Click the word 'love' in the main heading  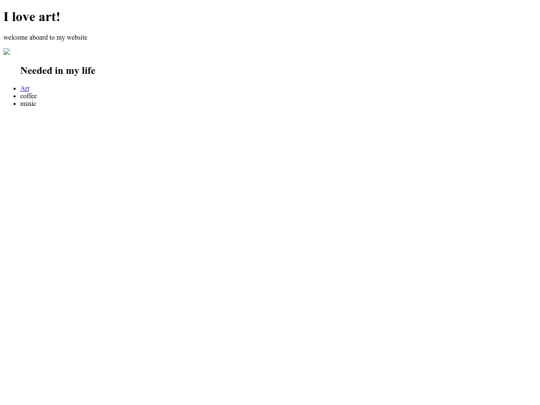coord(24,17)
